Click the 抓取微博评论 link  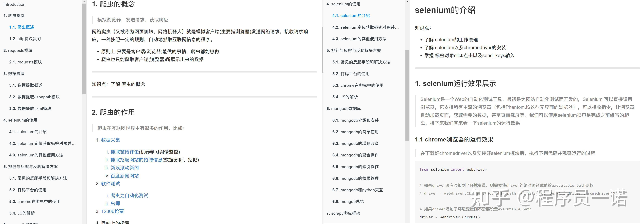(x=125, y=152)
